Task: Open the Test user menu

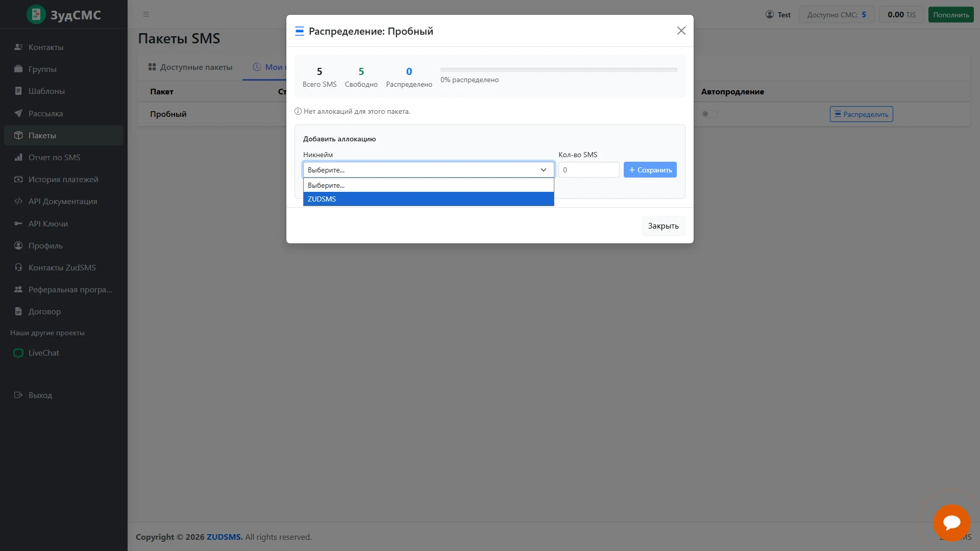Action: point(778,15)
